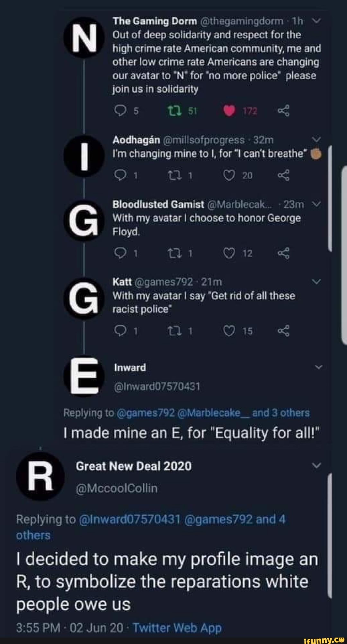This screenshot has width=347, height=644.
Task: Reply to The Gaming Dorm's tweet
Action: [x=120, y=111]
